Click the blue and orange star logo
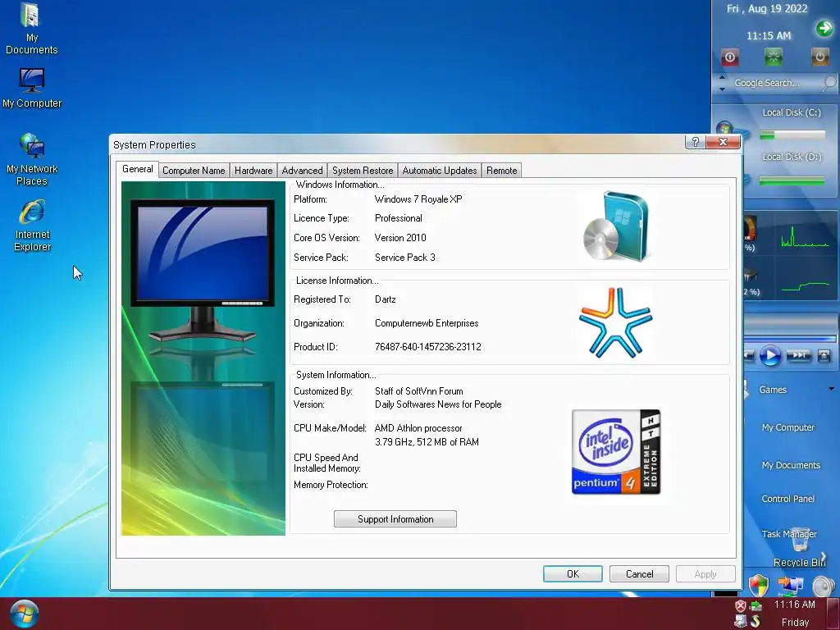Screen dimensions: 840x630 coord(615,322)
